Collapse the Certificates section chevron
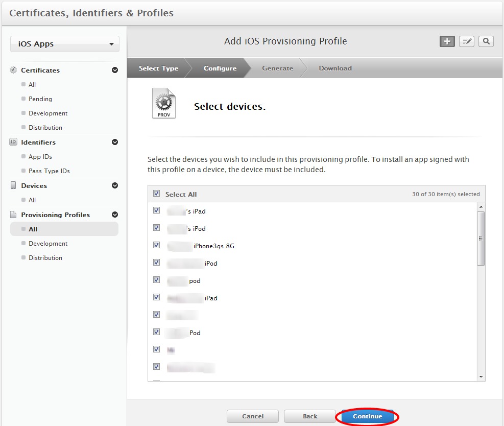This screenshot has width=504, height=426. tap(115, 70)
